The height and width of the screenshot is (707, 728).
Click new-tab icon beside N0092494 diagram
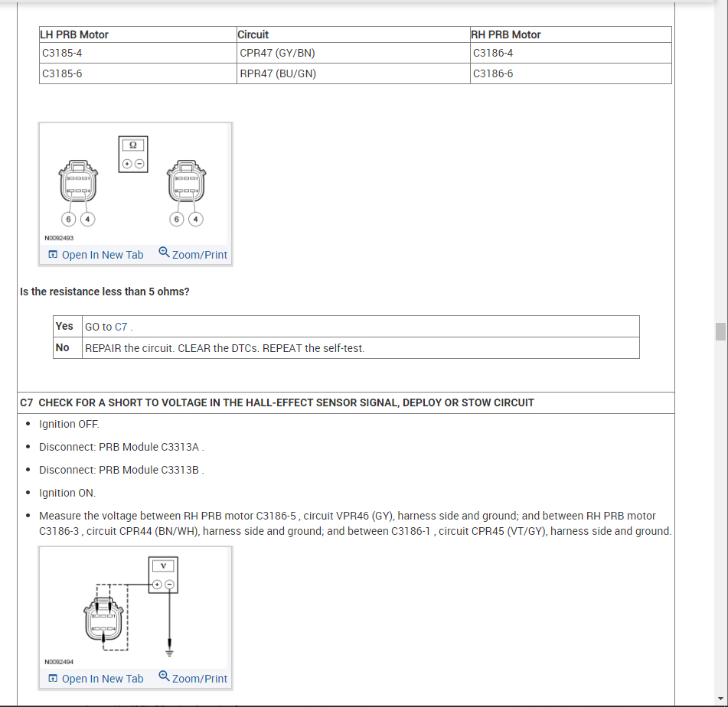[53, 678]
